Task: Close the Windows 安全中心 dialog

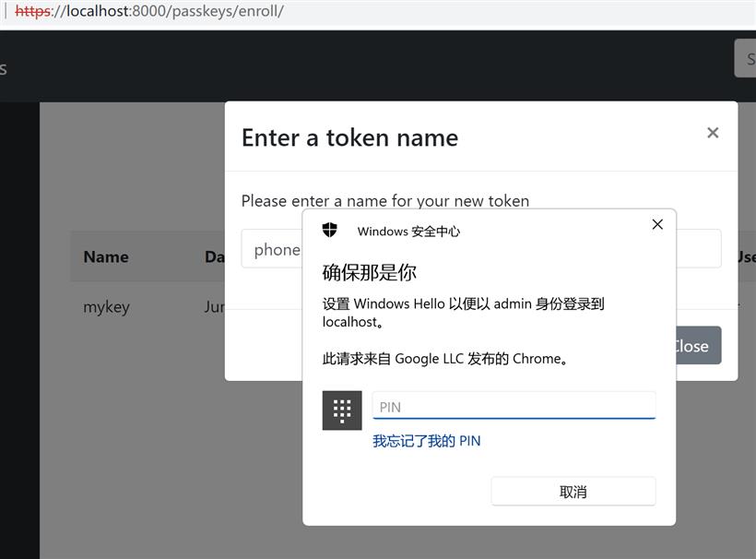Action: click(657, 224)
